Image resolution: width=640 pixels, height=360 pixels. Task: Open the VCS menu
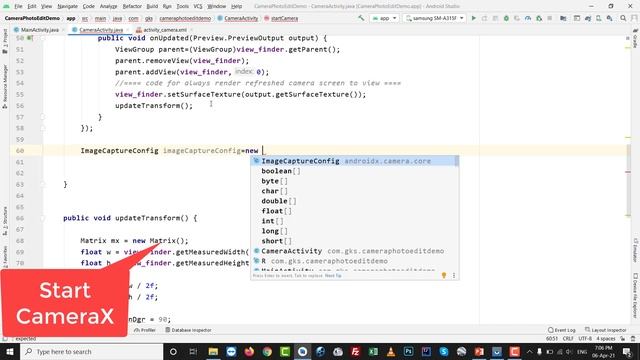(x=198, y=6)
